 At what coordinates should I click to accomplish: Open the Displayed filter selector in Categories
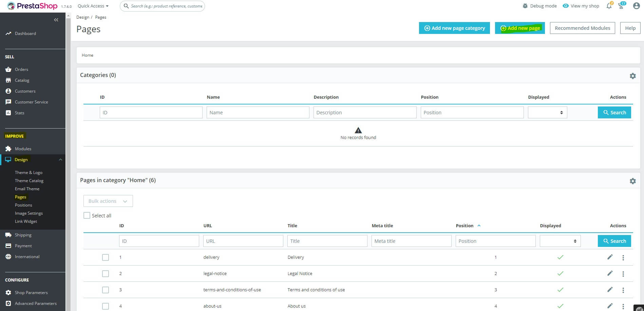coord(547,112)
